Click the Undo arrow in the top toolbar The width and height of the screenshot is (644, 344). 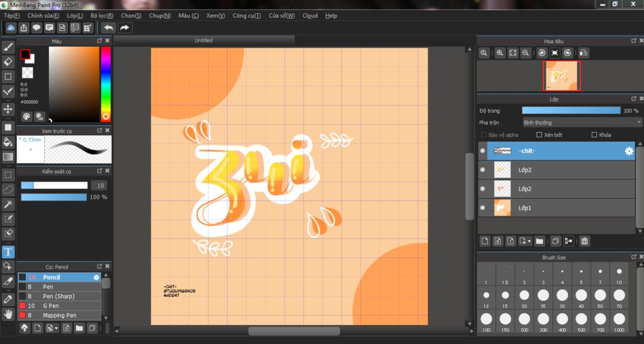[x=108, y=28]
